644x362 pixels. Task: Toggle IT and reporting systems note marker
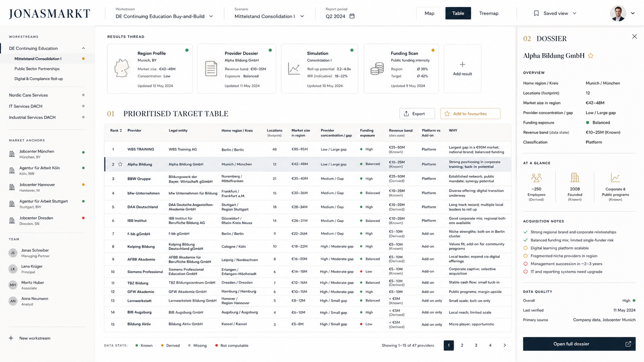[x=525, y=272]
